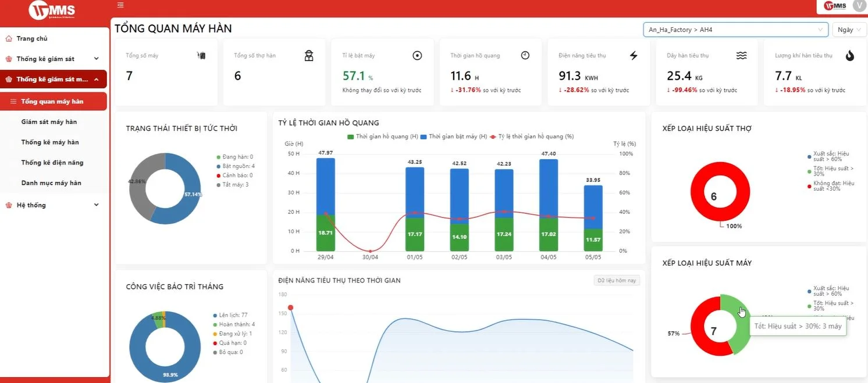Image resolution: width=868 pixels, height=383 pixels.
Task: Toggle Quá hạn: 0 legend entry
Action: pos(229,343)
